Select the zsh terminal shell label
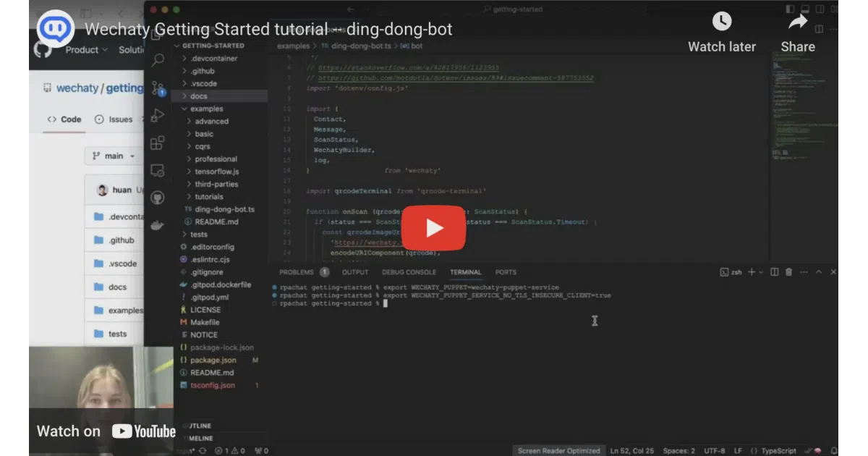This screenshot has height=456, width=868. click(x=731, y=272)
